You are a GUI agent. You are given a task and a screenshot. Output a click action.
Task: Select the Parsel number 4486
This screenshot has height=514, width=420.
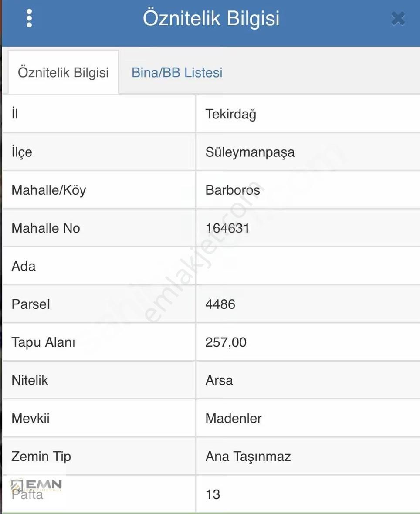(220, 304)
